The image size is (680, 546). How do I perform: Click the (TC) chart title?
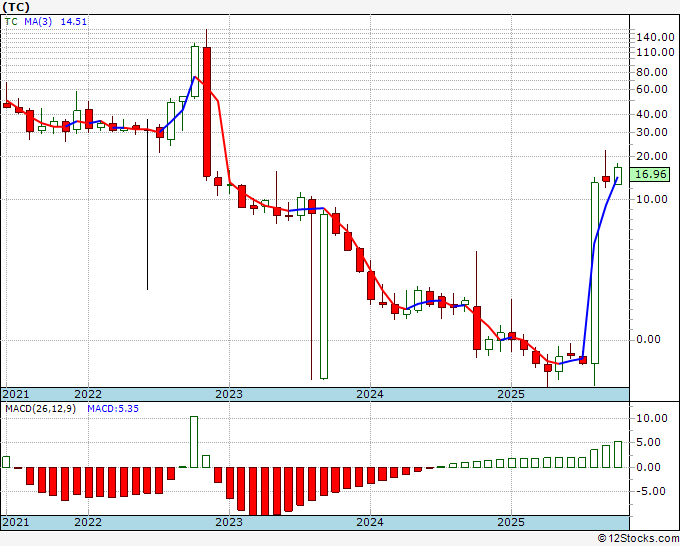pos(16,7)
